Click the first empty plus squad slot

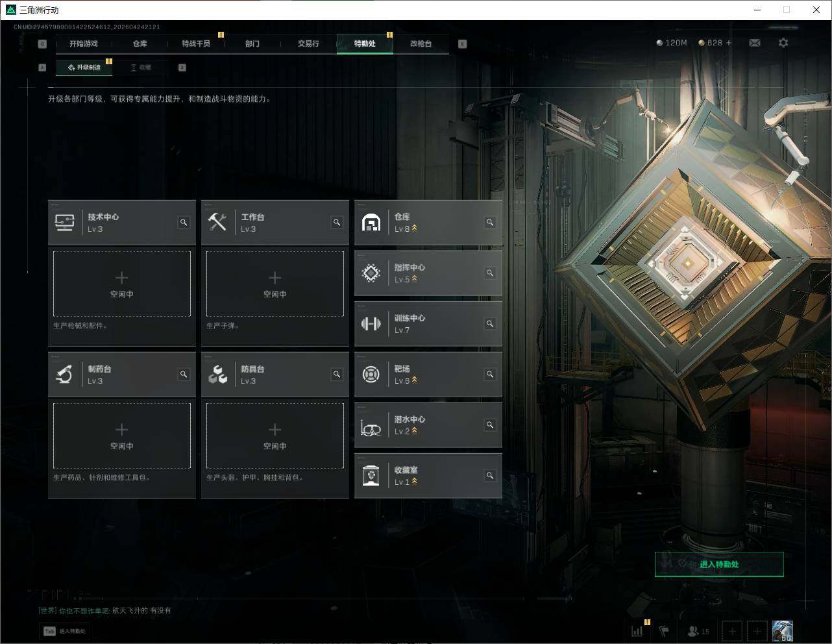(732, 631)
